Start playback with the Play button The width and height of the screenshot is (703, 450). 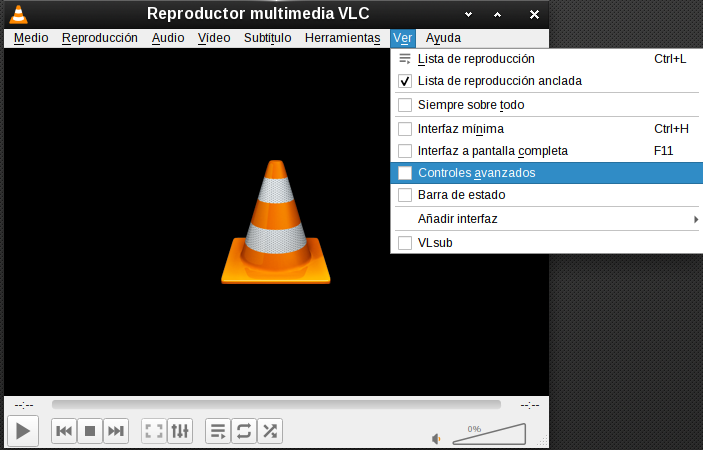pos(23,431)
